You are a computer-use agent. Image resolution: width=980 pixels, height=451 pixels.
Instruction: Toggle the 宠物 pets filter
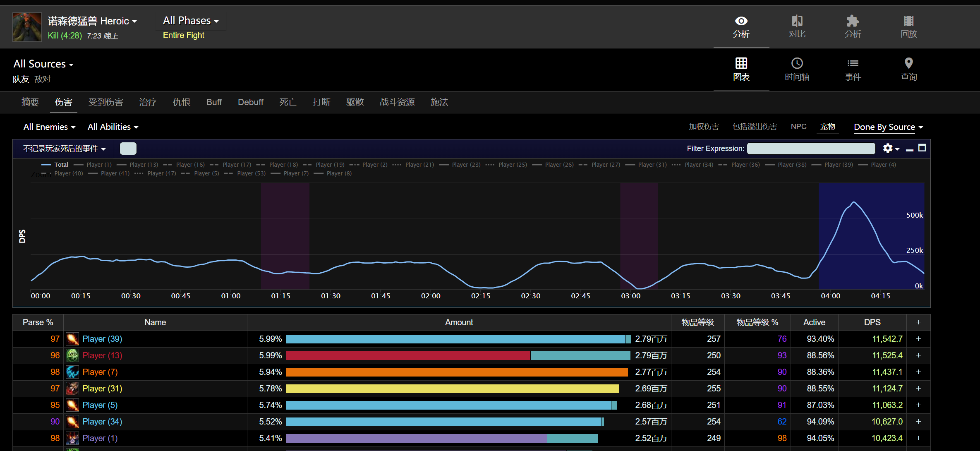[x=827, y=127]
